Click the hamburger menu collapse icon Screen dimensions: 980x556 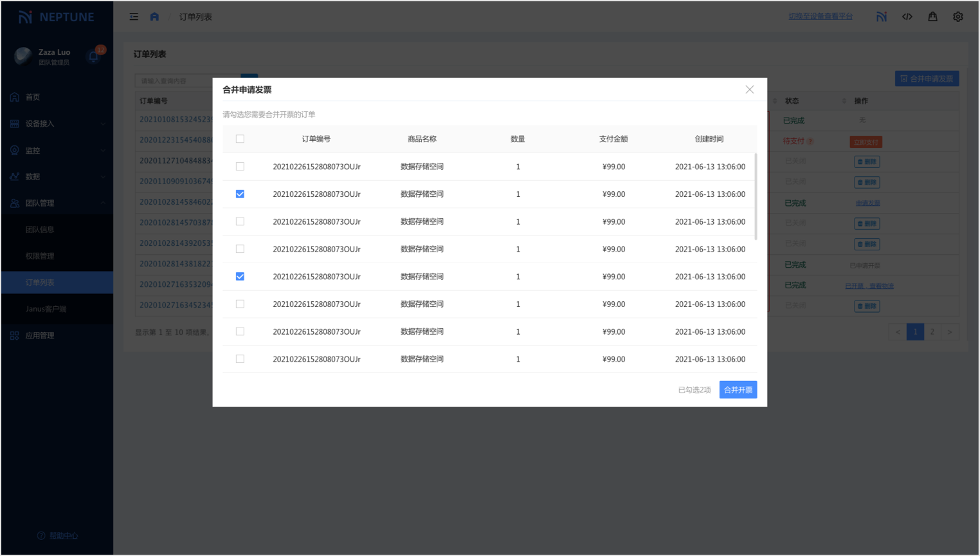[134, 17]
